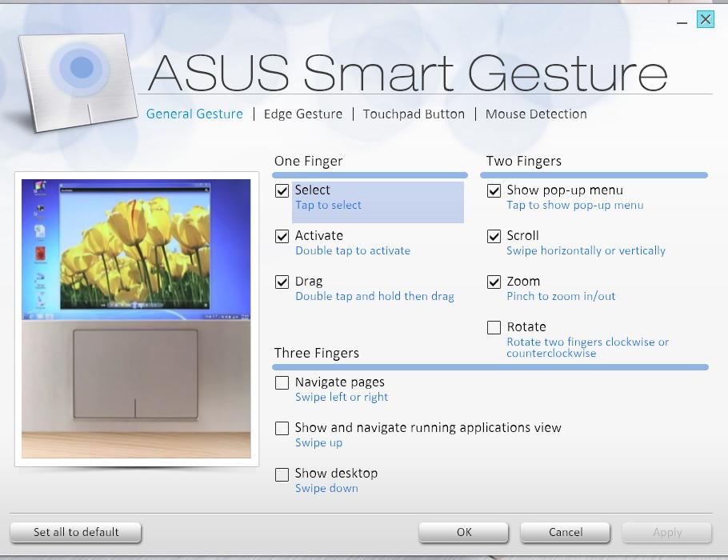
Task: Uncheck the two-finger Scroll checkbox
Action: (x=494, y=236)
